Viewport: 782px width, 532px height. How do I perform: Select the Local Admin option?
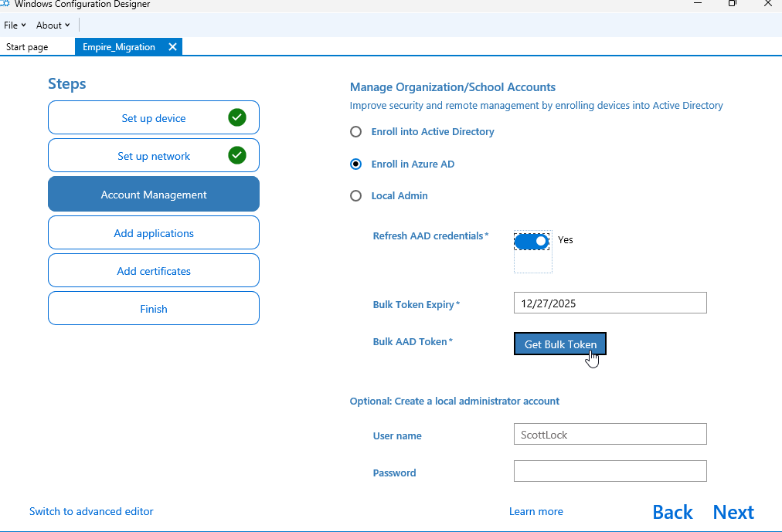pyautogui.click(x=355, y=195)
